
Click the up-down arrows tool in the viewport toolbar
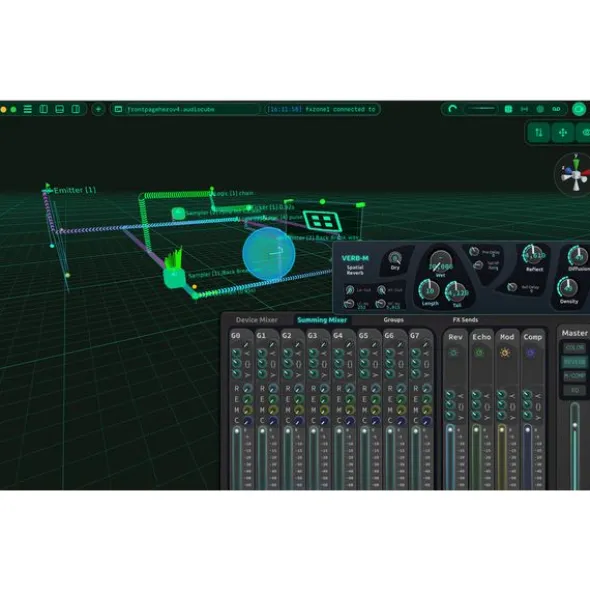pos(539,132)
